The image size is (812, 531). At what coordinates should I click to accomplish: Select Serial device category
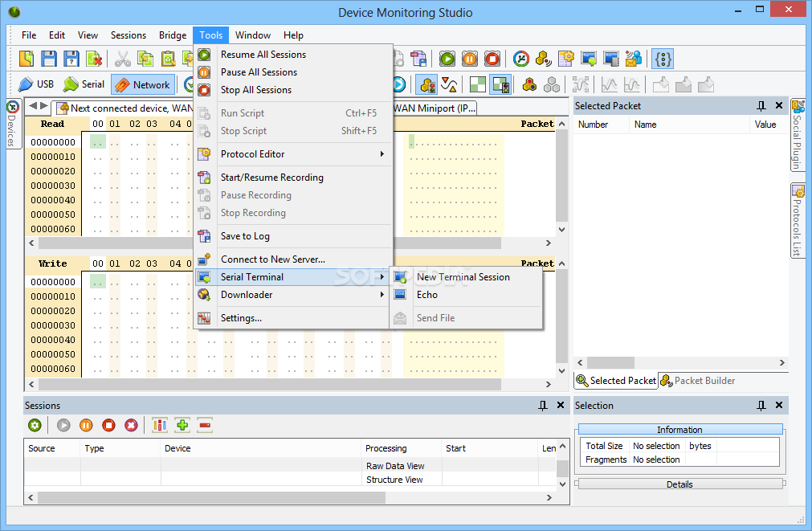point(84,84)
